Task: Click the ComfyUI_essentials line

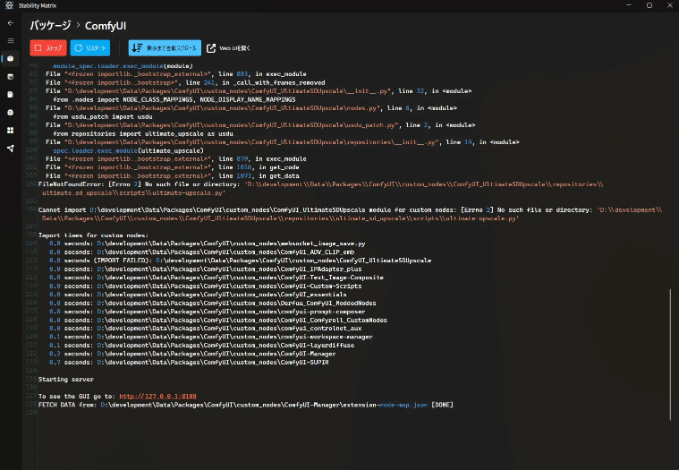Action: (197, 295)
